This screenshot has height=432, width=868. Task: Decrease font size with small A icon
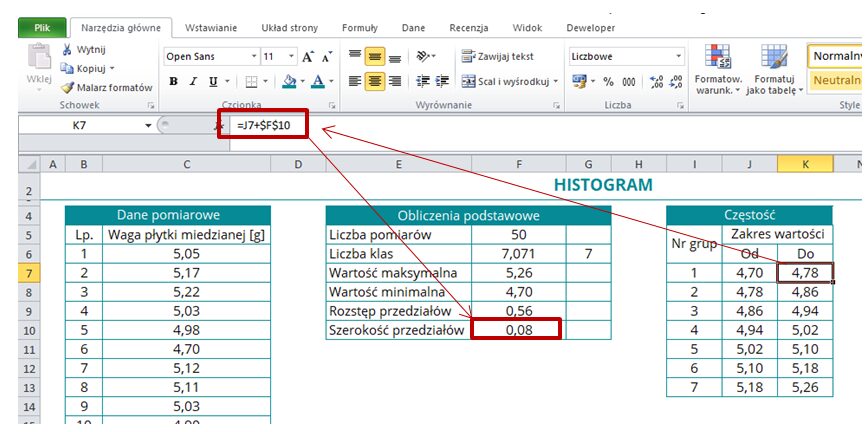326,56
